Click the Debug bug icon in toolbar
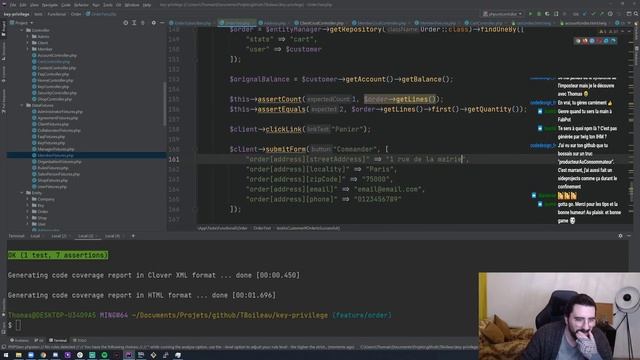This screenshot has width=640, height=360. [x=539, y=14]
